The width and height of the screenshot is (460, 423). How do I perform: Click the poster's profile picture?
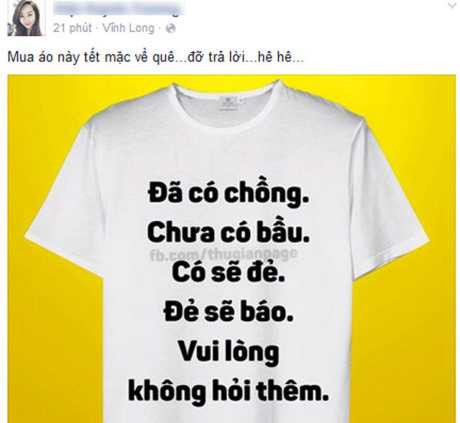click(26, 18)
